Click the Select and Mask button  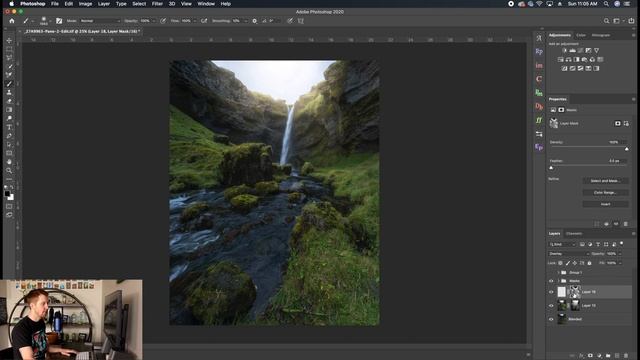[x=605, y=181]
